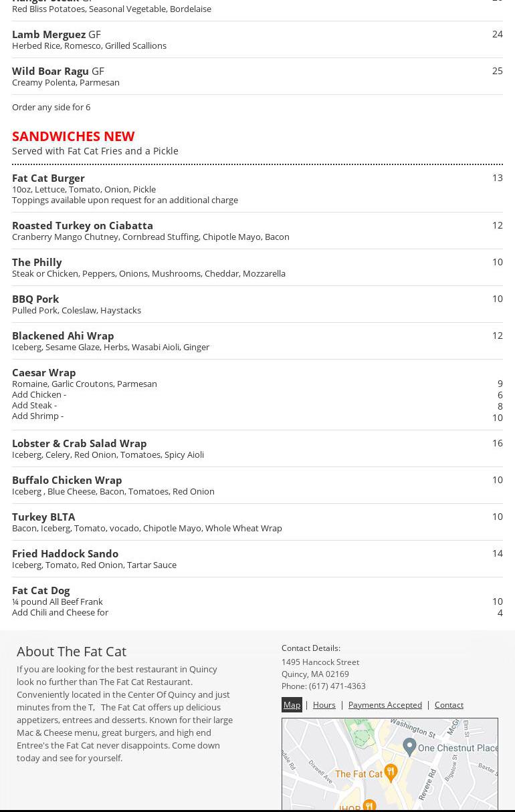Switch to the Map tab
Image resolution: width=515 pixels, height=812 pixels.
click(x=292, y=705)
